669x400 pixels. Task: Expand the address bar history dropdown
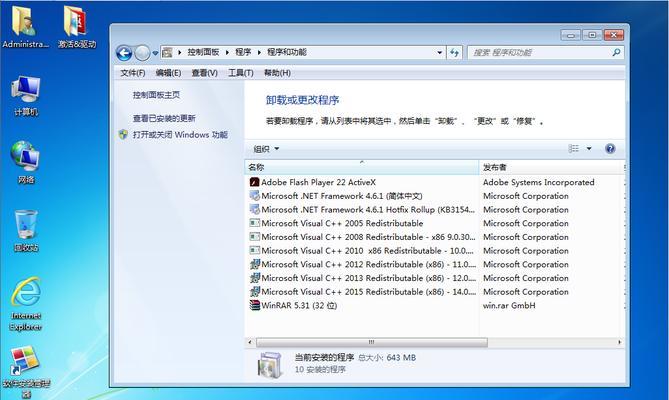[x=439, y=52]
